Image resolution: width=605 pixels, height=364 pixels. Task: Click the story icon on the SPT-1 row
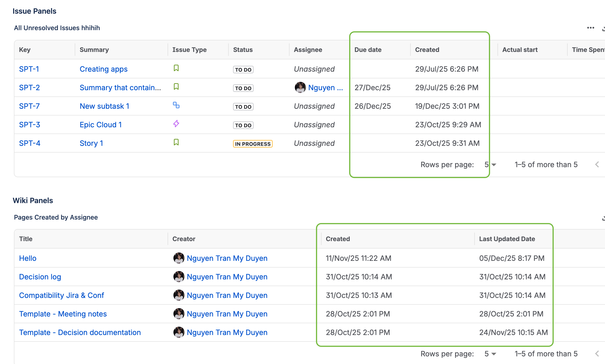(x=176, y=68)
